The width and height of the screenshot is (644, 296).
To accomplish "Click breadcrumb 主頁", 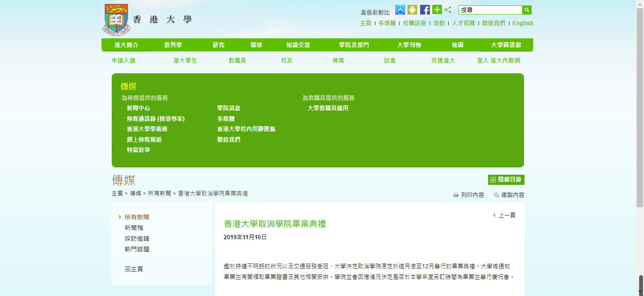I will [117, 193].
